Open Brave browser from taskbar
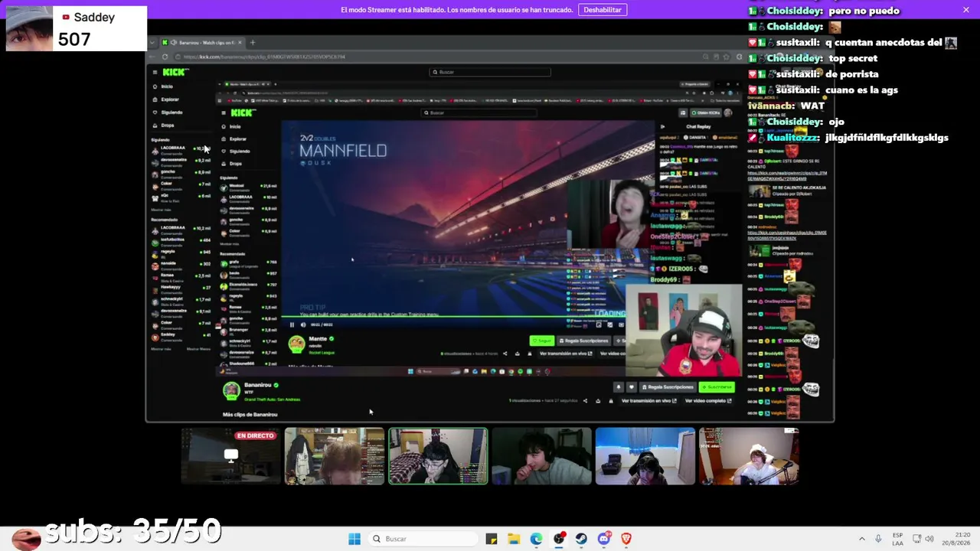 [626, 539]
